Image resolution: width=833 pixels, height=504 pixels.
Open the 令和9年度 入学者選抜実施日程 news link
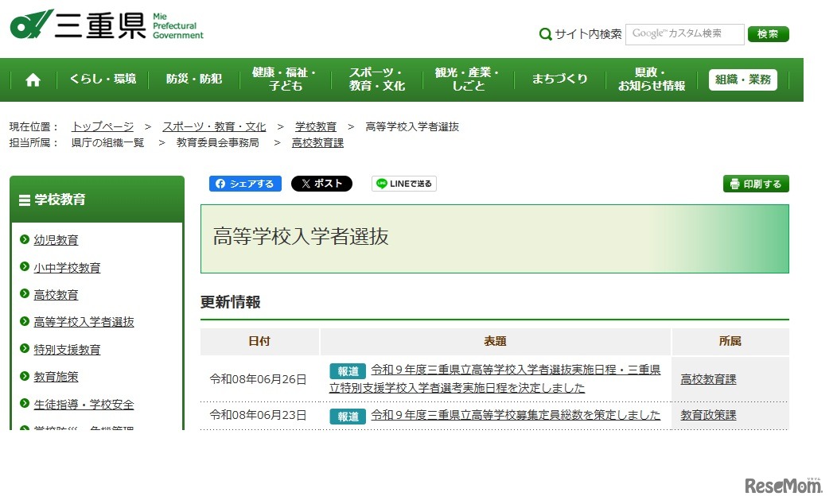pos(495,378)
